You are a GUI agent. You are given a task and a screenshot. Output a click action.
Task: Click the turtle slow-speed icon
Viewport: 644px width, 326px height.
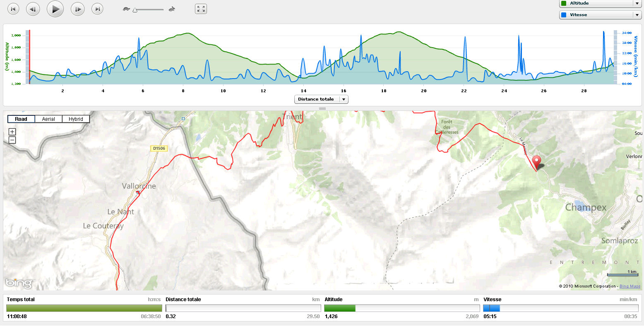(126, 9)
